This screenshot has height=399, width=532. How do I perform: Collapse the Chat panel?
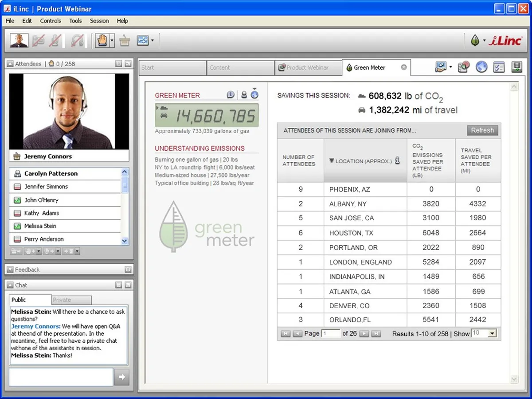click(x=10, y=285)
